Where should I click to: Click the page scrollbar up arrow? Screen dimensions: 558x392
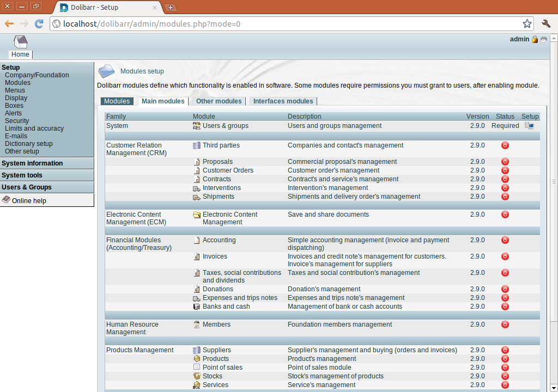[x=554, y=38]
